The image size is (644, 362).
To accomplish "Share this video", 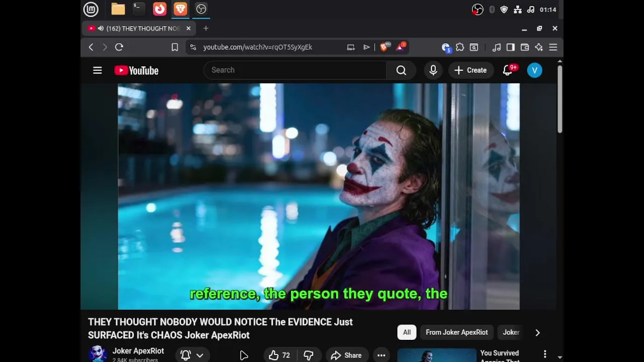I will point(346,355).
